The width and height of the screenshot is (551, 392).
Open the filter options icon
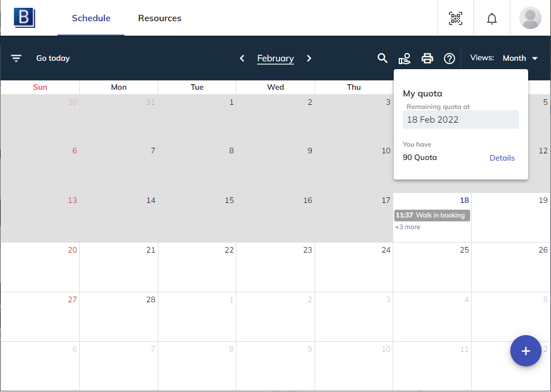pos(16,59)
